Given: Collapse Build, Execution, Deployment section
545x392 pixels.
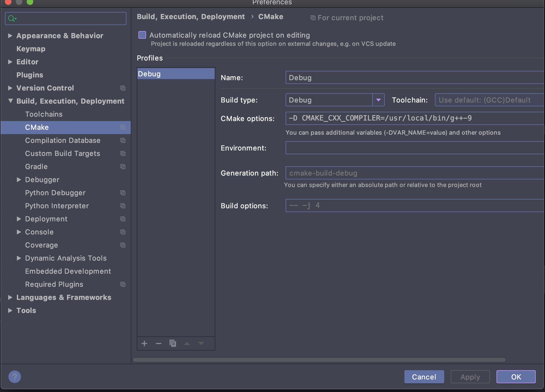Looking at the screenshot, I should pos(10,101).
